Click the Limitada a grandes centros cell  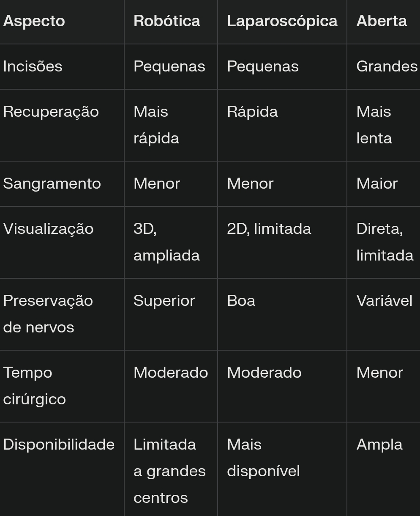tap(169, 471)
